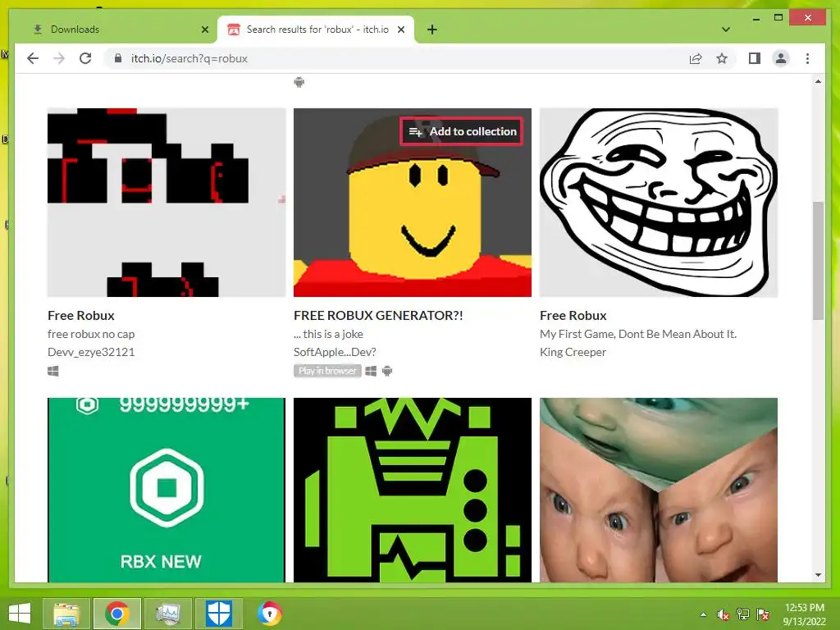
Task: Click the scrollbar down arrow
Action: coord(818,575)
